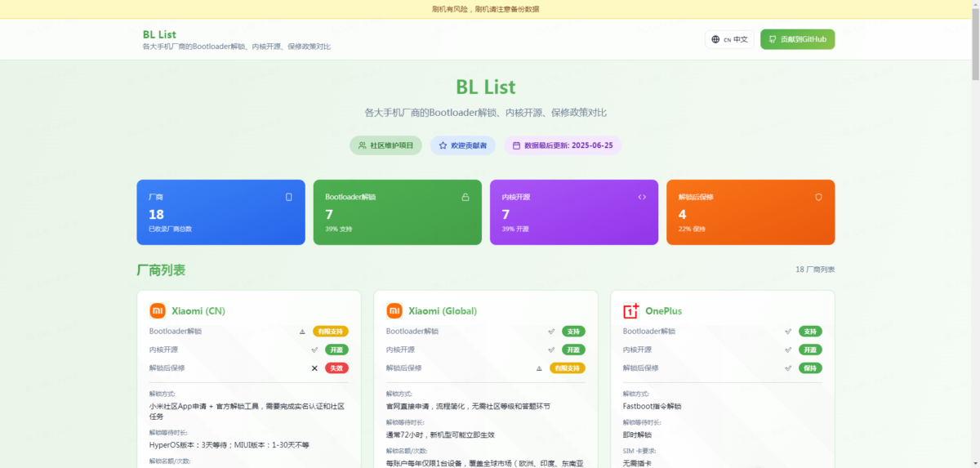The height and width of the screenshot is (468, 980).
Task: Click the OnePlus logo icon
Action: (631, 310)
